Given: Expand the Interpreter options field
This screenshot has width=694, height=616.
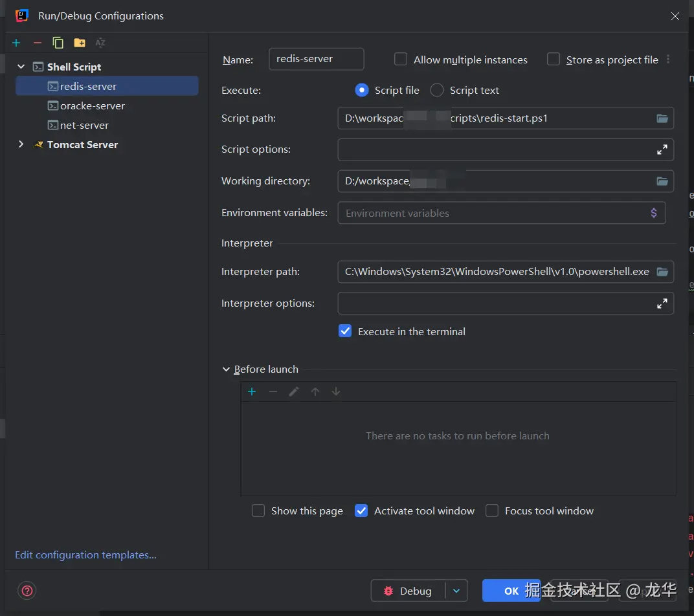Looking at the screenshot, I should (x=662, y=303).
